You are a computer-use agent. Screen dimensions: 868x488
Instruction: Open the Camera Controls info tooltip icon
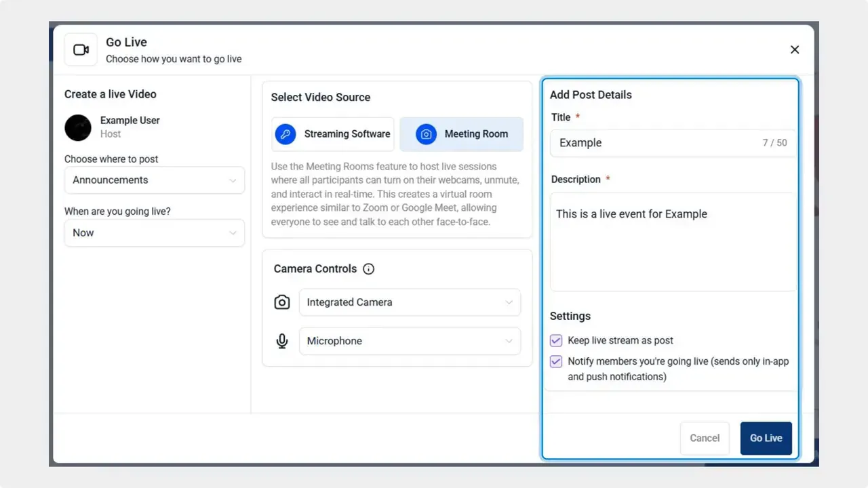pyautogui.click(x=368, y=269)
